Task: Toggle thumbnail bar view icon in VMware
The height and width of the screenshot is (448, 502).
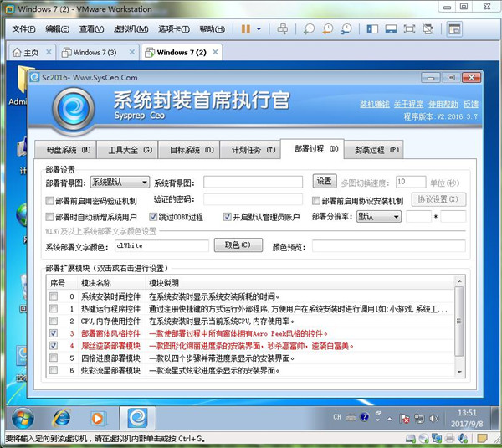Action: pyautogui.click(x=391, y=29)
